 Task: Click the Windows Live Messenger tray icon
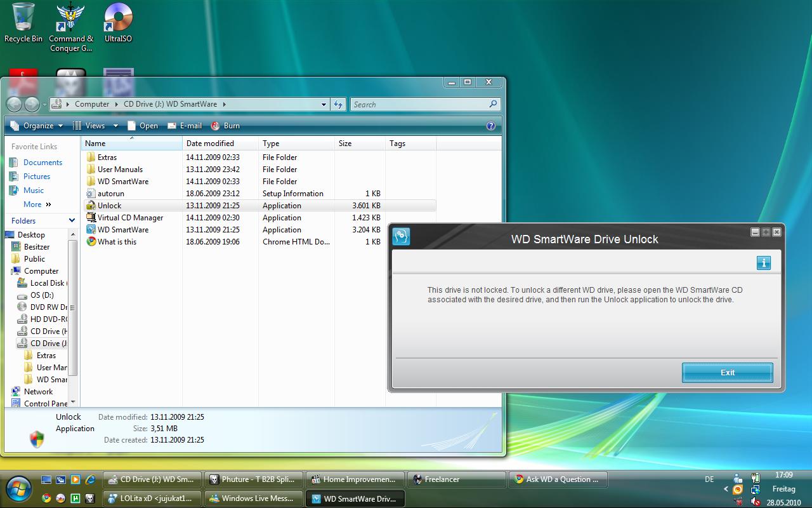(x=737, y=478)
